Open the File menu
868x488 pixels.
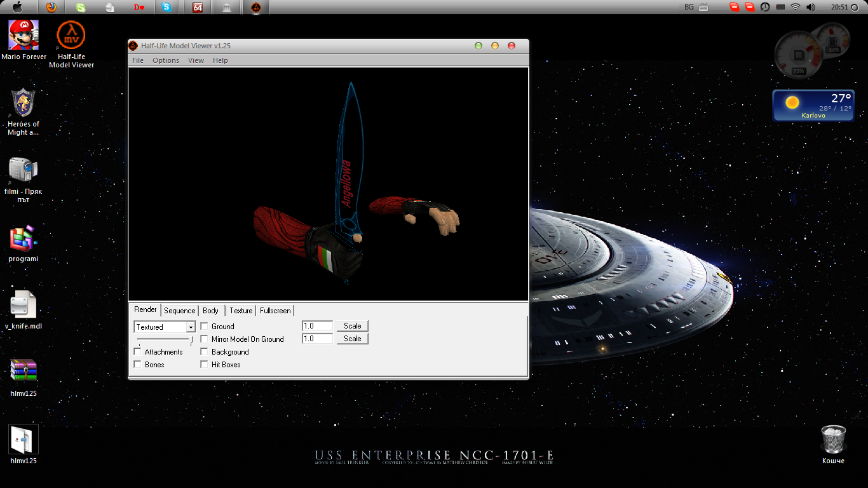[138, 60]
